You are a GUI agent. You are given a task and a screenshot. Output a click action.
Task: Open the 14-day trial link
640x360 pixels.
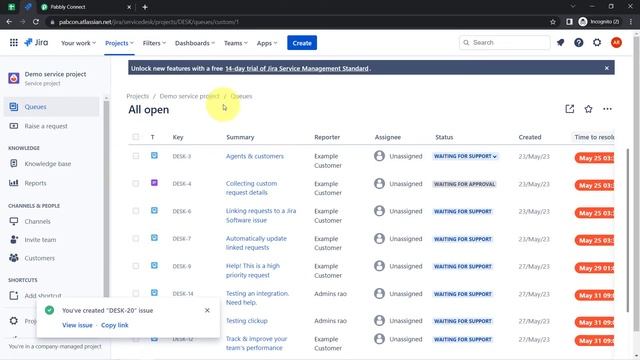point(297,69)
